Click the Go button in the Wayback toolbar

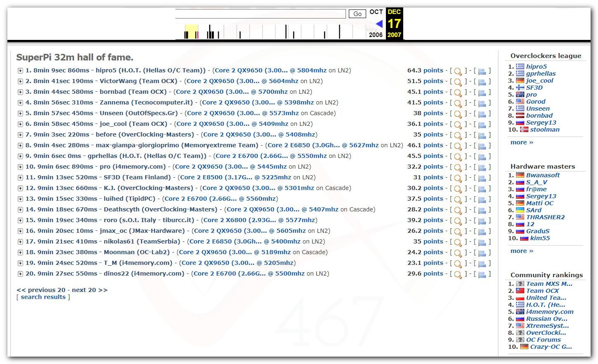tap(357, 14)
